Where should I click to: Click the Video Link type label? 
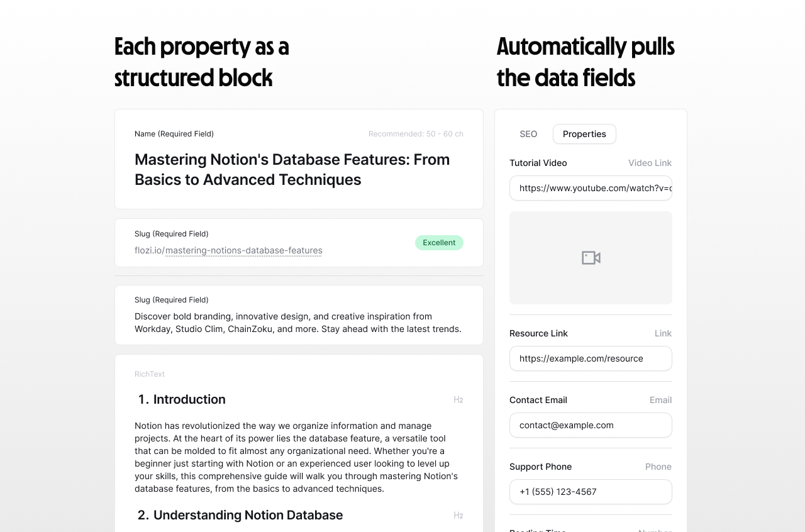pyautogui.click(x=650, y=163)
